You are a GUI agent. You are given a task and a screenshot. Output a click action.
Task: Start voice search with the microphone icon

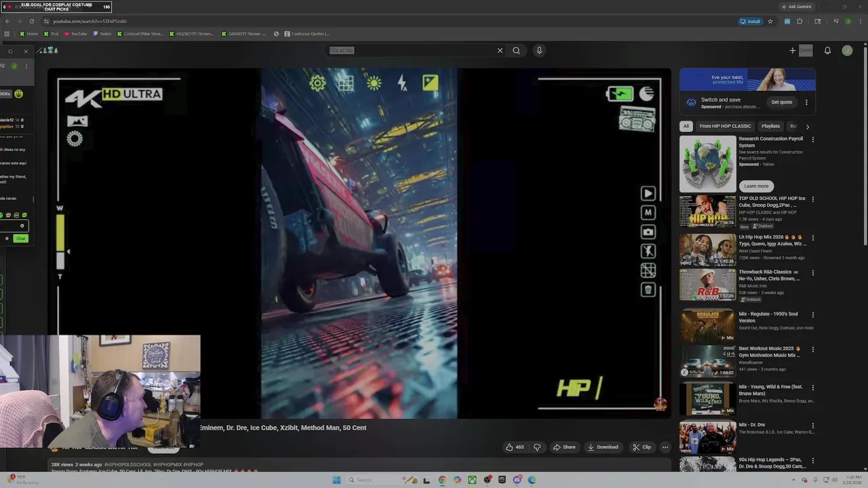tap(539, 50)
